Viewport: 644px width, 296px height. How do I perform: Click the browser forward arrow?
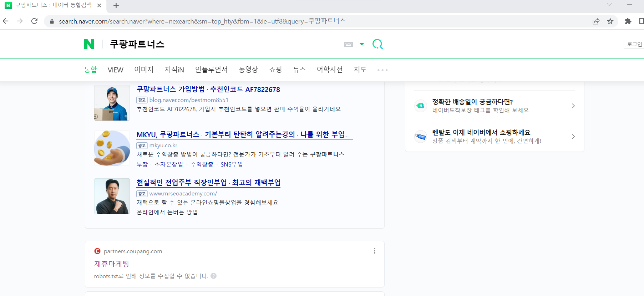click(x=20, y=21)
